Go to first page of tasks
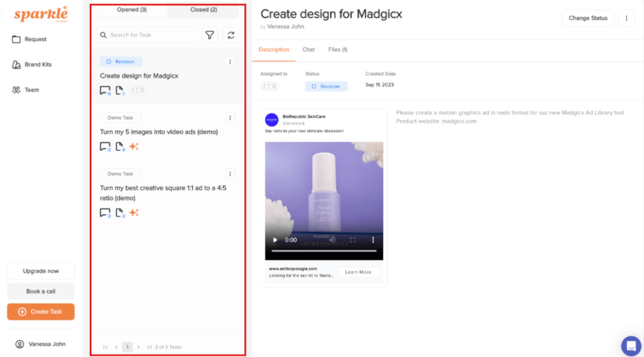 (106, 347)
